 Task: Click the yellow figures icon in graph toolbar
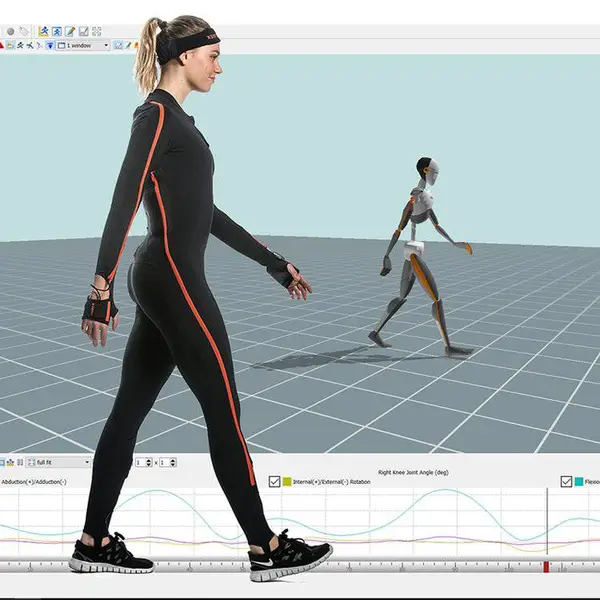click(x=10, y=463)
